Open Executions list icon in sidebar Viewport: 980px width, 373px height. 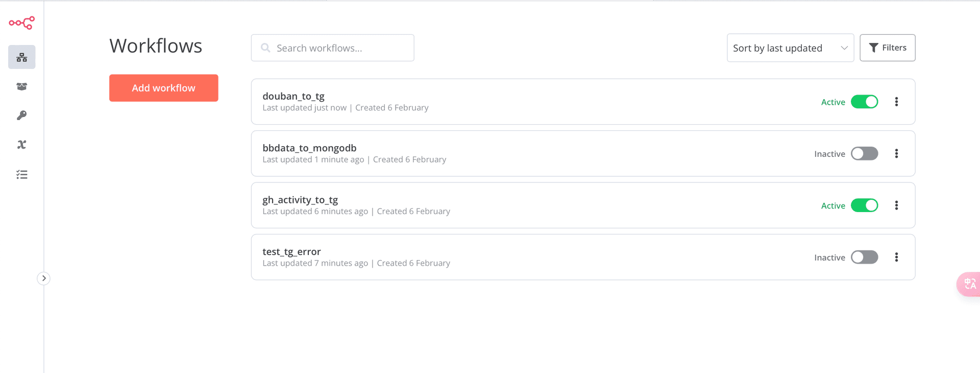pos(22,175)
